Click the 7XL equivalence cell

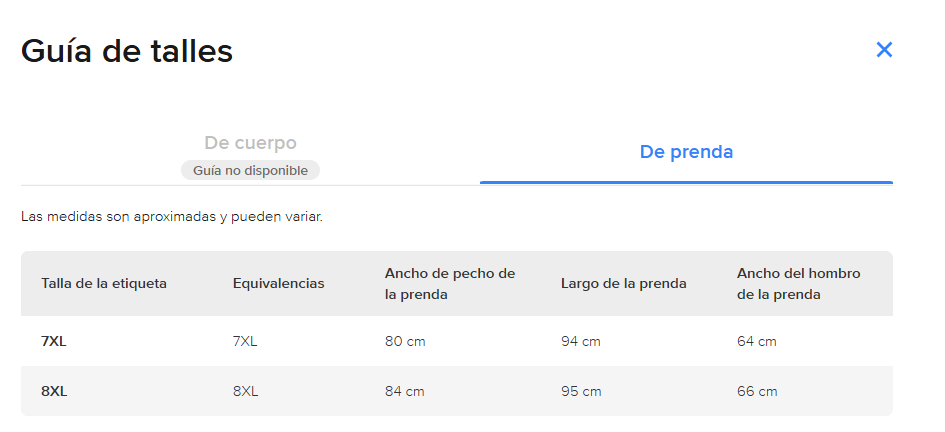coord(245,341)
